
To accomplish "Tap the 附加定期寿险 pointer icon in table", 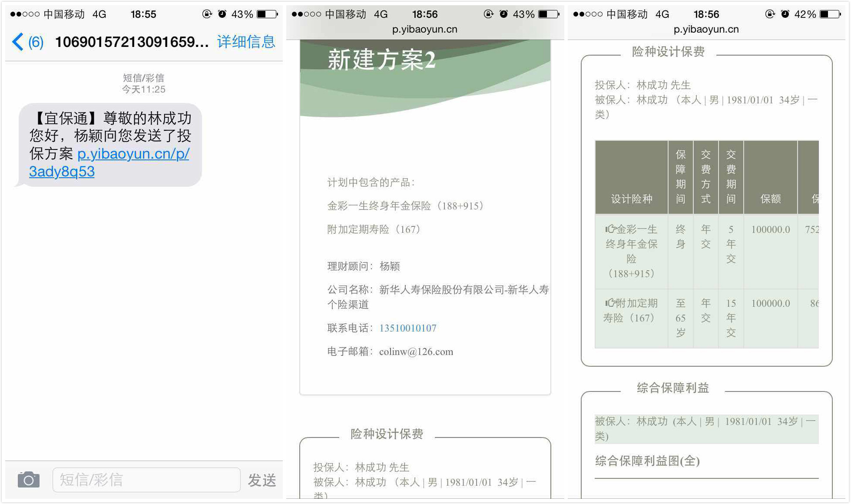I will [610, 303].
